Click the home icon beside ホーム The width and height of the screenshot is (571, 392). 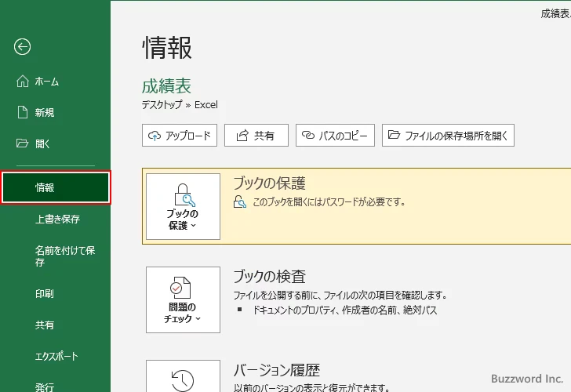pyautogui.click(x=23, y=82)
